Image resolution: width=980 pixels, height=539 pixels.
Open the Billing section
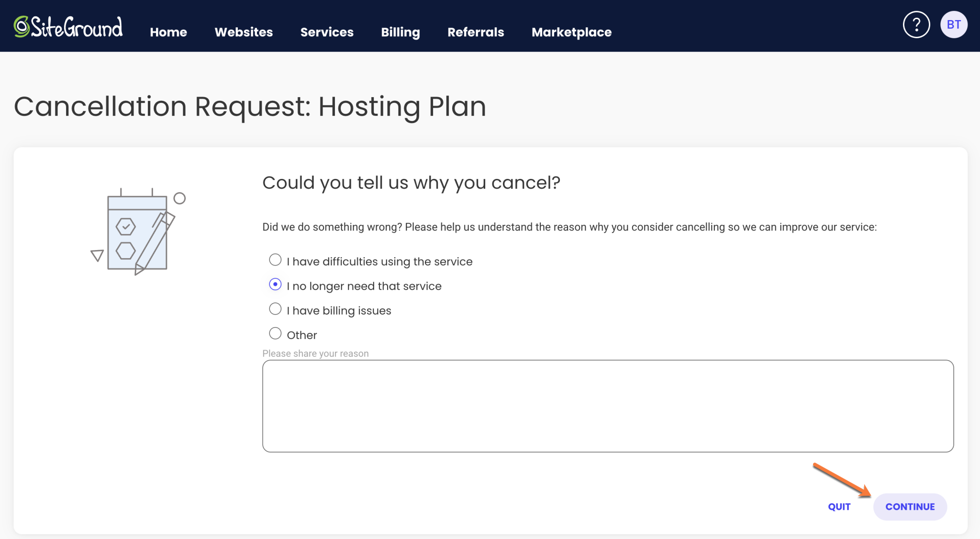tap(401, 32)
